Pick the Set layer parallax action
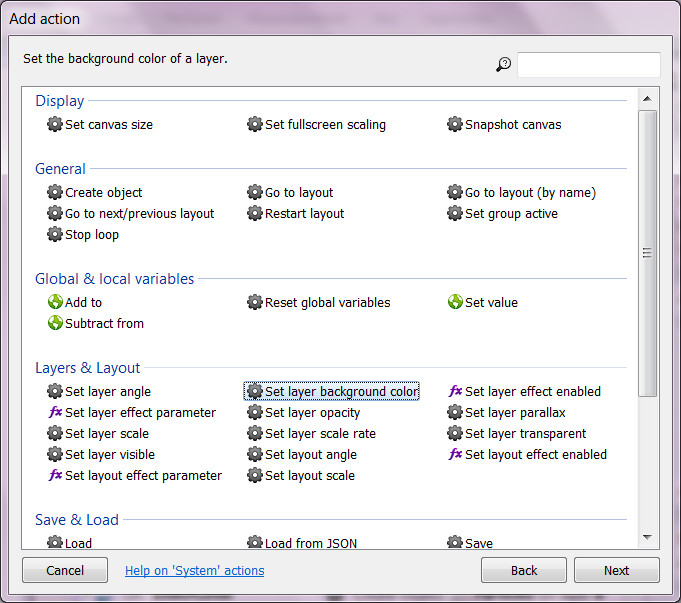This screenshot has height=603, width=681. (515, 413)
